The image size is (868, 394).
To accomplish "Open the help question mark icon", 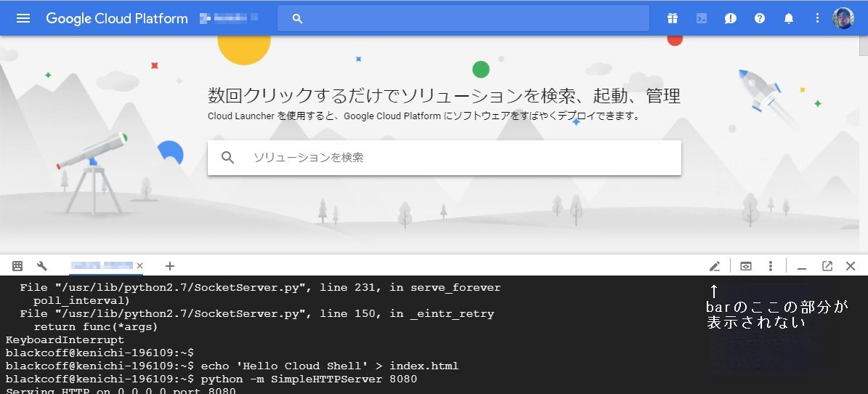I will coord(760,18).
